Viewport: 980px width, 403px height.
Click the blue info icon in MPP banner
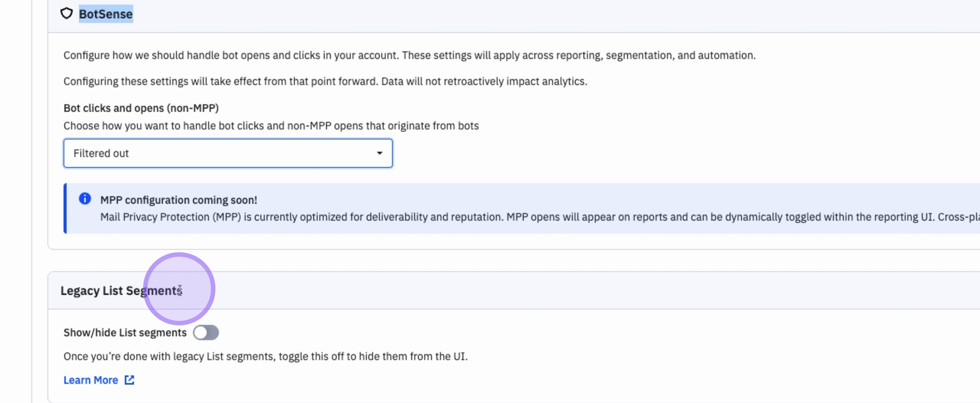pos(85,199)
